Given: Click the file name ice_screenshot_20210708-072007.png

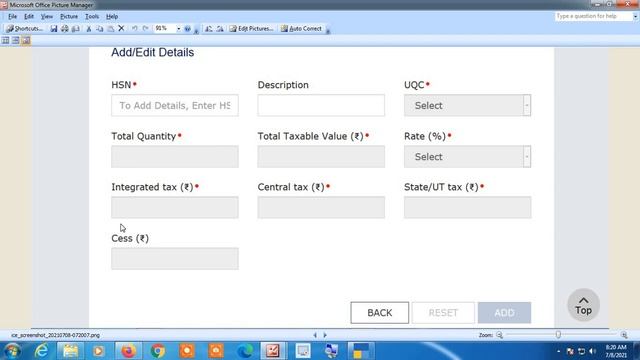Looking at the screenshot, I should click(x=55, y=335).
